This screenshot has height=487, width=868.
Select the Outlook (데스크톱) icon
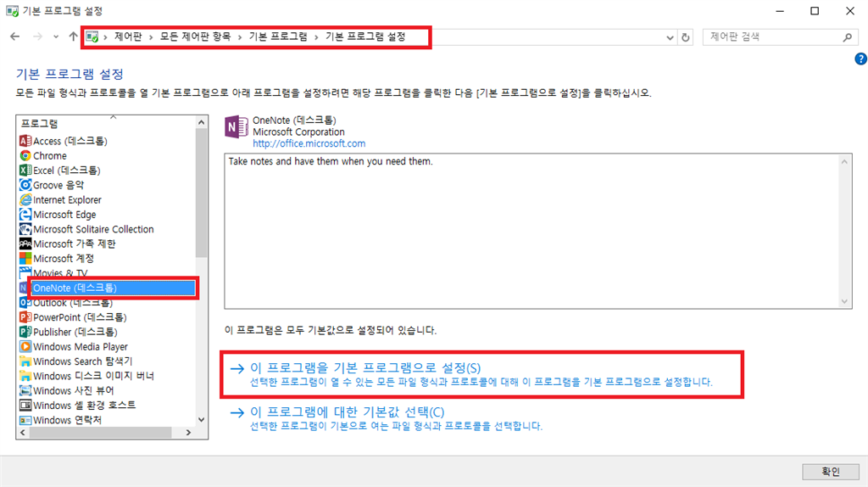point(25,303)
